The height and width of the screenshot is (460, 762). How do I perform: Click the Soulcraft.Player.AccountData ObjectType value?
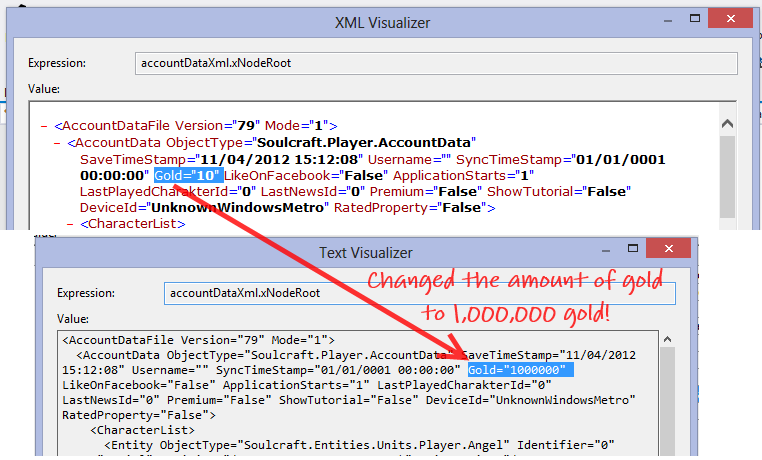coord(366,143)
